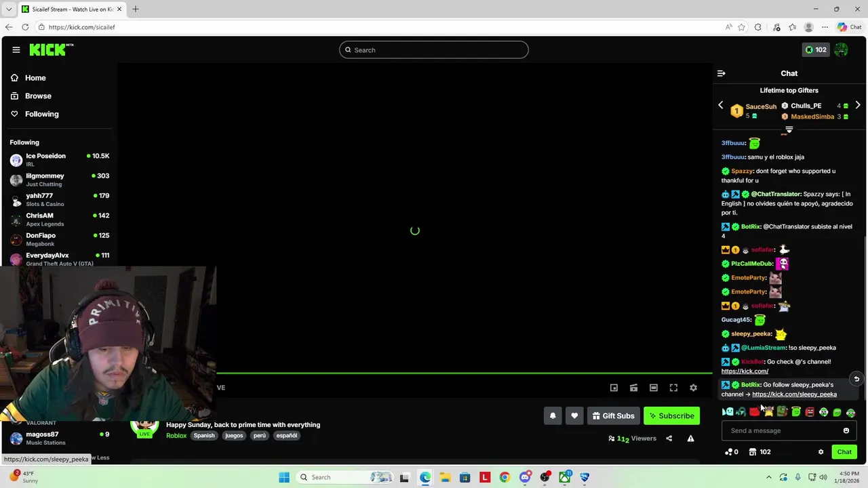Add this page to browser favorites

point(741,27)
